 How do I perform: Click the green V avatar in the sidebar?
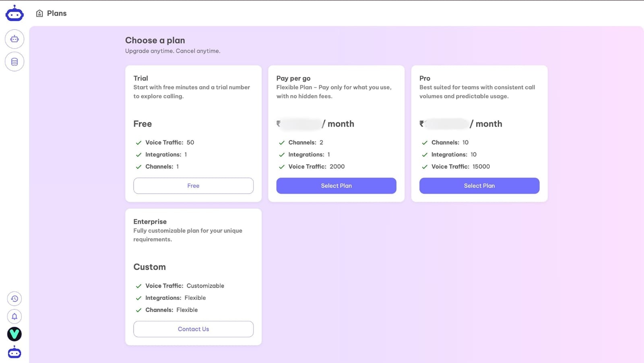click(x=14, y=334)
